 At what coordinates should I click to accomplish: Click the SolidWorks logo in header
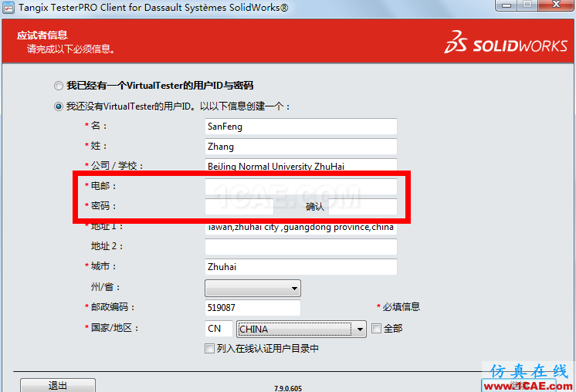click(x=506, y=42)
